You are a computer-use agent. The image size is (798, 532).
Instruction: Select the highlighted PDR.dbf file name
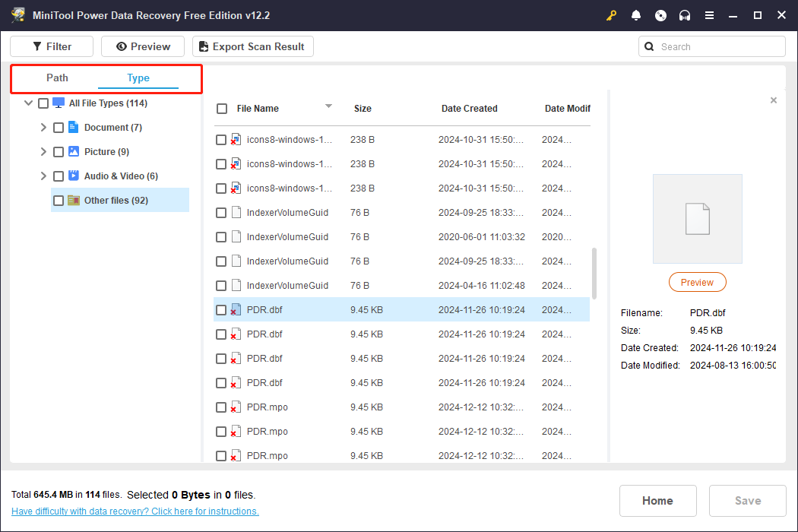click(x=264, y=309)
